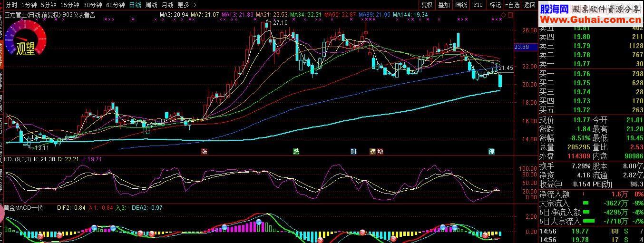Click the 返回 back button
644x243 pixels.
click(x=529, y=5)
